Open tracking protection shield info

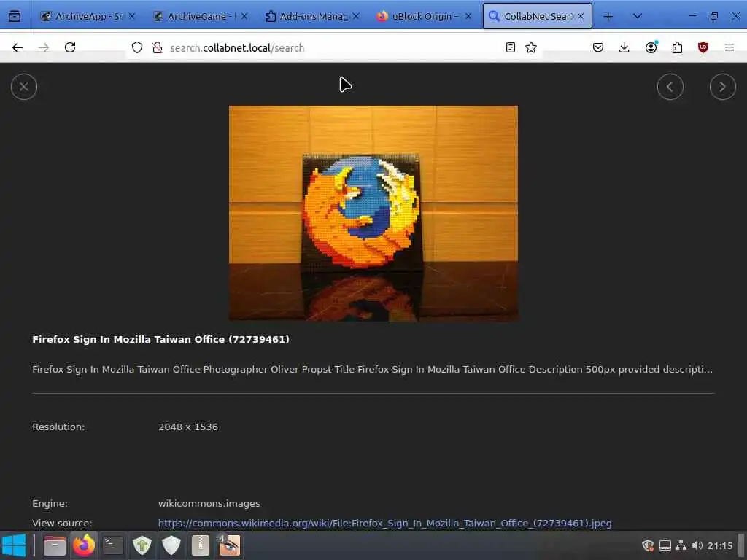pyautogui.click(x=137, y=47)
